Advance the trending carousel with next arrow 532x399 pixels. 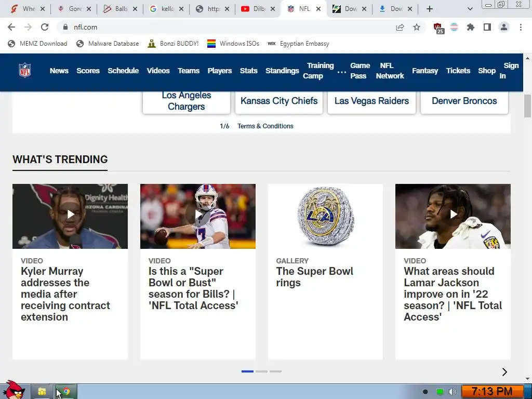pos(504,372)
